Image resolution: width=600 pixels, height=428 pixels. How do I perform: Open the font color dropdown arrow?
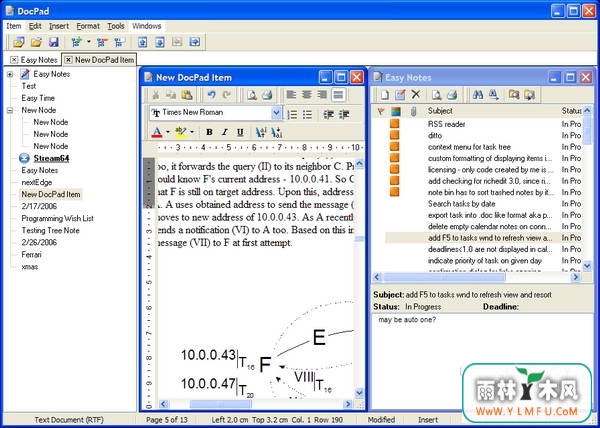[168, 132]
